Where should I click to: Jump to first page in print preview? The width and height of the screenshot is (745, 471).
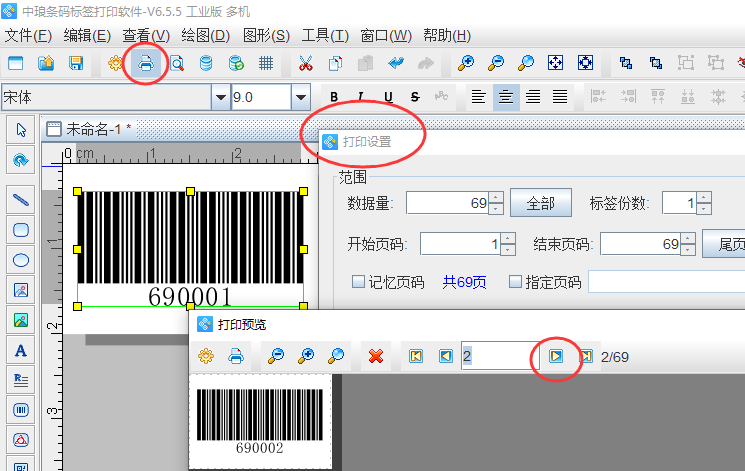click(416, 356)
